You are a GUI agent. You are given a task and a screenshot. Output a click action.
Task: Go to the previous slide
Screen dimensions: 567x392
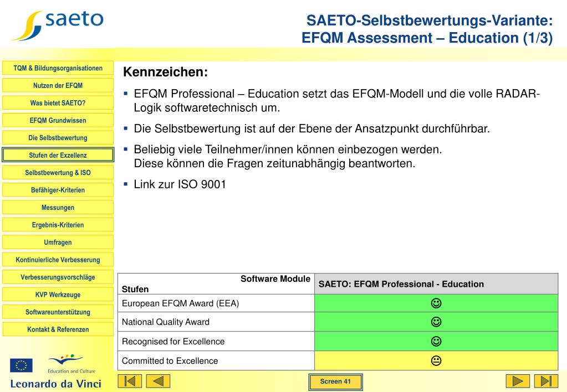158,381
